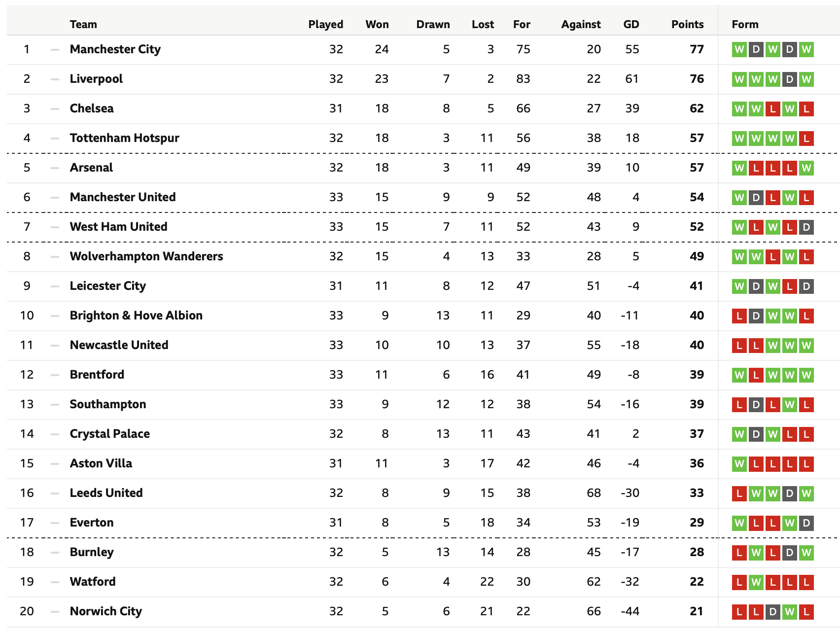This screenshot has height=634, width=840.
Task: Click Manchester City's first green W form badge
Action: pyautogui.click(x=739, y=49)
